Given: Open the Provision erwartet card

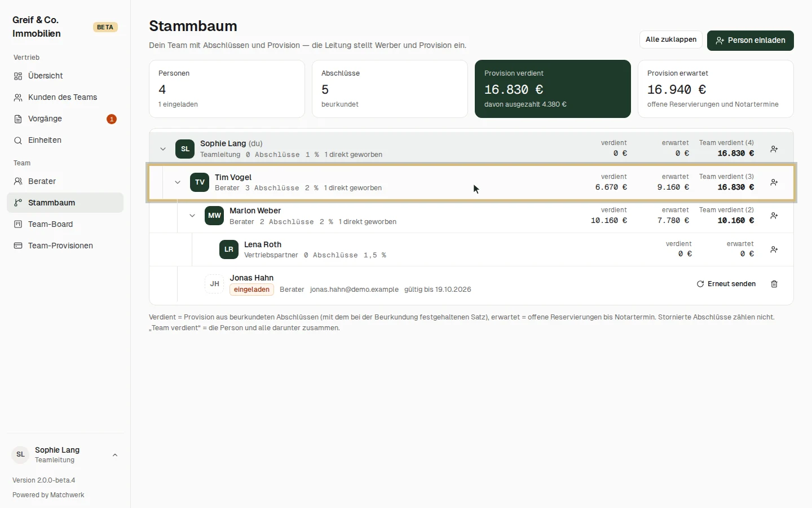Looking at the screenshot, I should tap(716, 89).
